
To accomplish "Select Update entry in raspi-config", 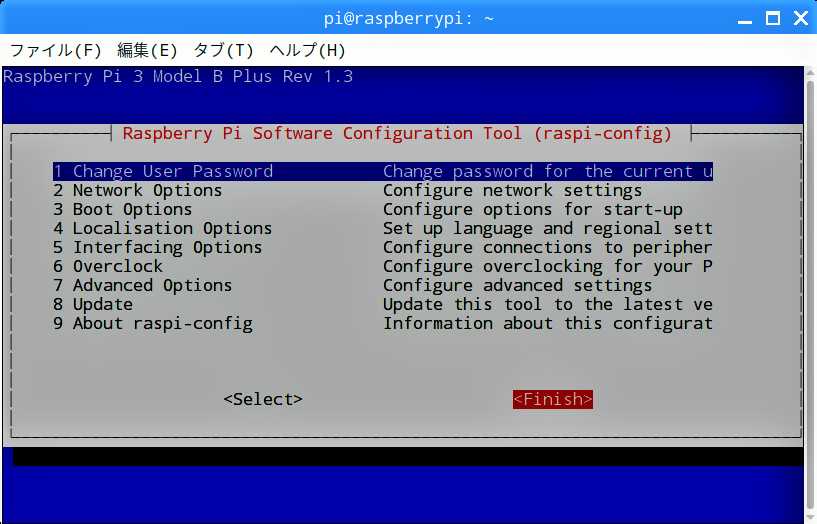I will click(x=382, y=305).
